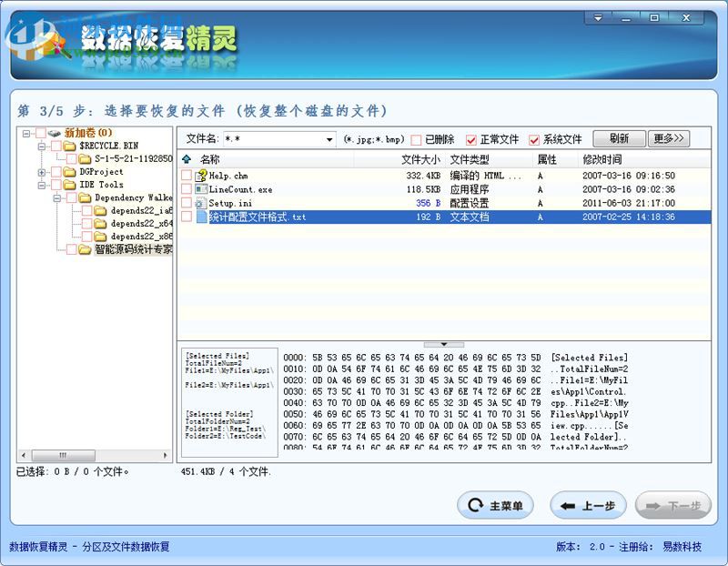Select the DGProject tree label
The image size is (728, 566).
tap(101, 172)
